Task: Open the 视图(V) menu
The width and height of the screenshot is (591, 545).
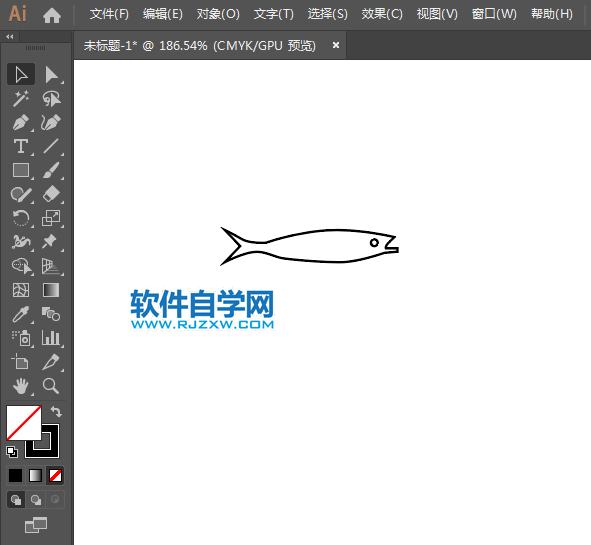Action: click(437, 14)
